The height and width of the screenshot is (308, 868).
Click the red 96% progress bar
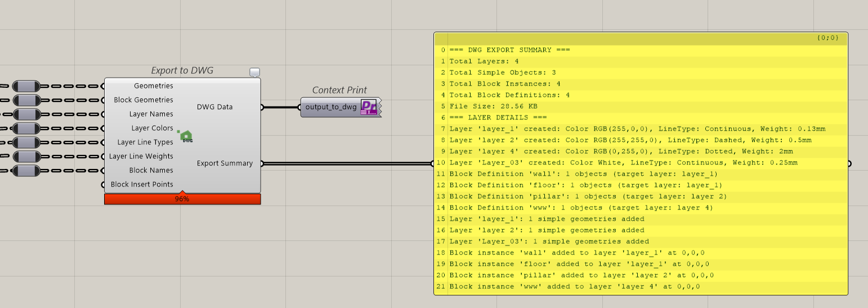(182, 199)
